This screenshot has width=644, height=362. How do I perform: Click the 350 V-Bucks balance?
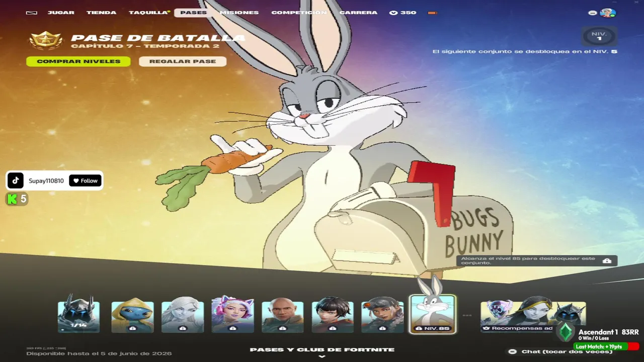click(403, 13)
